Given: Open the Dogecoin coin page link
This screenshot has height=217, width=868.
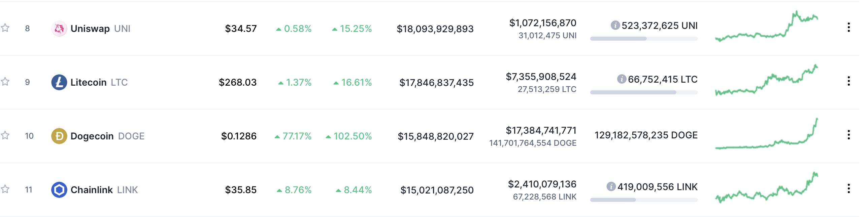Looking at the screenshot, I should point(93,136).
